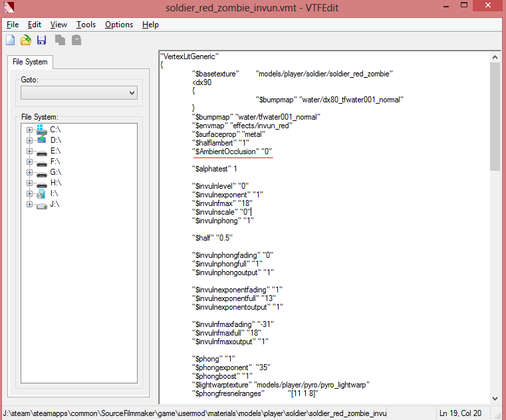Select the F:\ drive icon
Viewport: 506px width, 420px height.
tap(42, 163)
